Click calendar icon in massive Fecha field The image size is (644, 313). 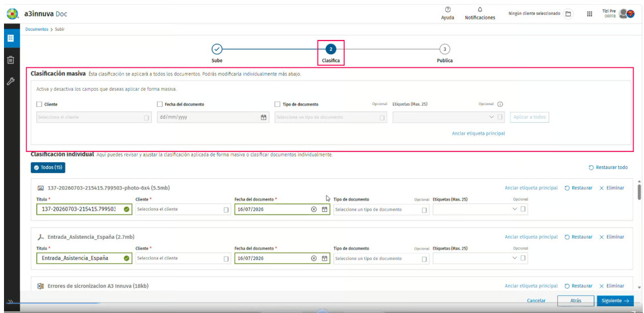pos(264,118)
